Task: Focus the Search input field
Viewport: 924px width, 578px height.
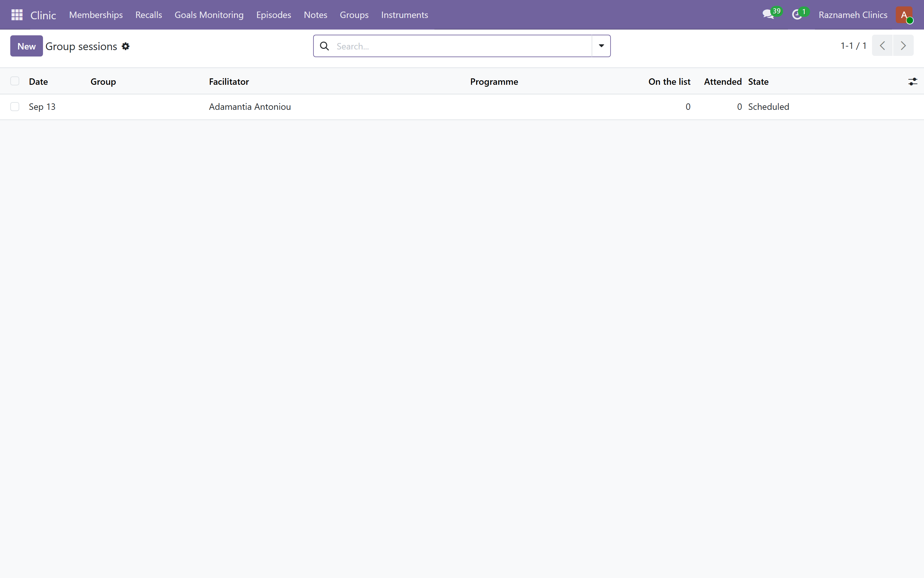Action: pos(463,46)
